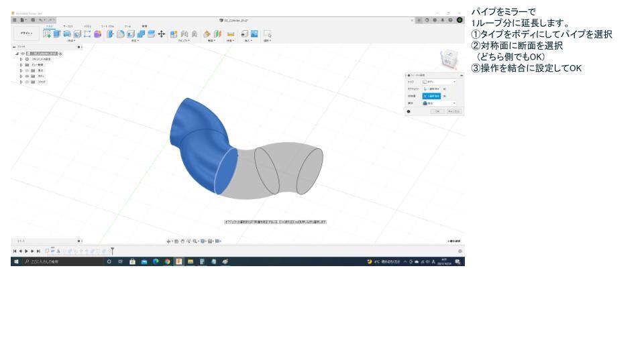Clear the Mirror Plane selection with X
The height and width of the screenshot is (362, 644).
point(444,96)
